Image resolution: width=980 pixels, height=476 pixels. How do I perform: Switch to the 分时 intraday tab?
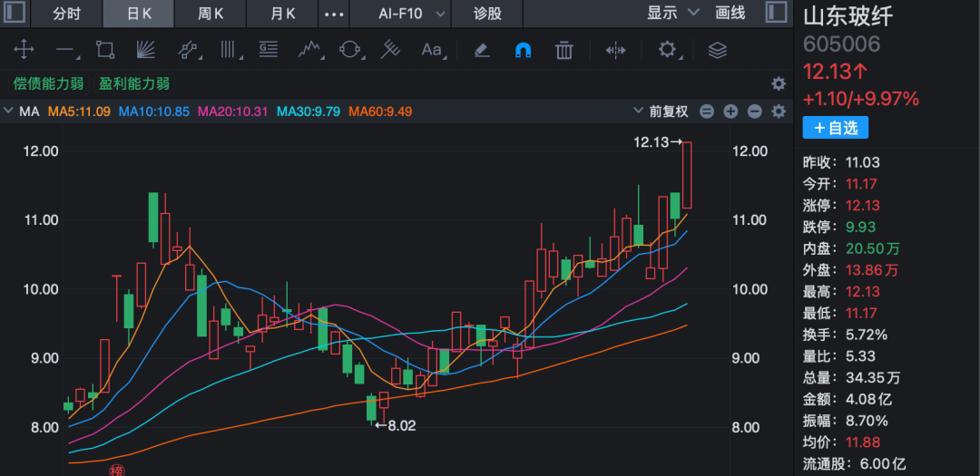coord(66,13)
